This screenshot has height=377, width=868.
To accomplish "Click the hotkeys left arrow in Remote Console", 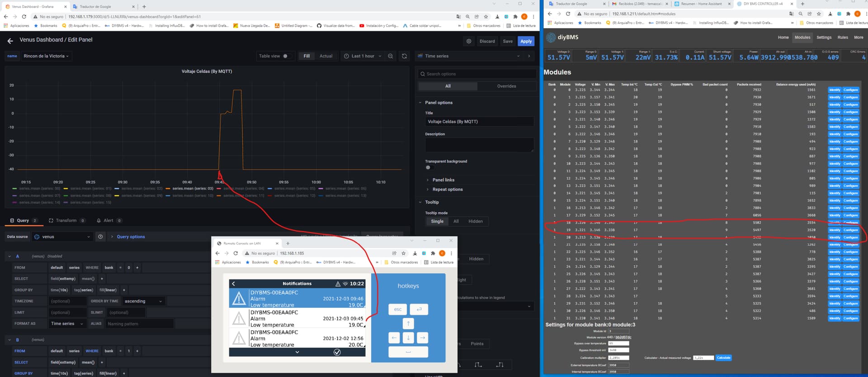I will pyautogui.click(x=394, y=338).
